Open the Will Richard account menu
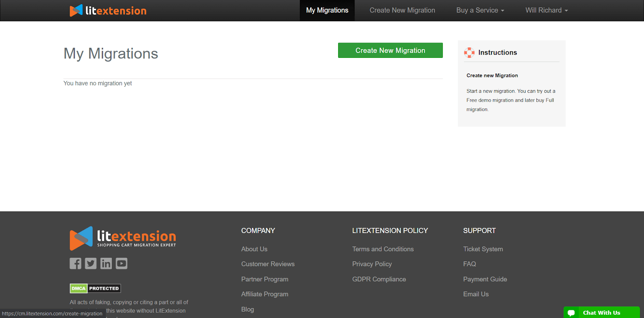The height and width of the screenshot is (318, 644). coord(546,10)
